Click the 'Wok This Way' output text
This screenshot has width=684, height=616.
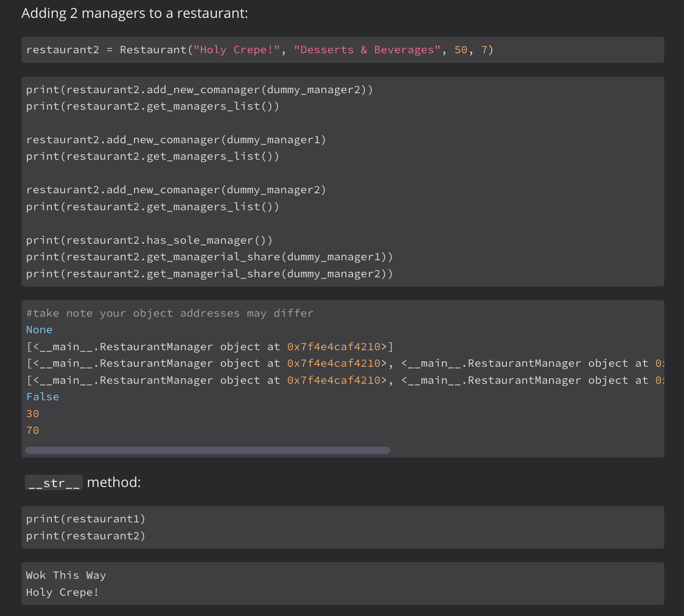pyautogui.click(x=66, y=575)
